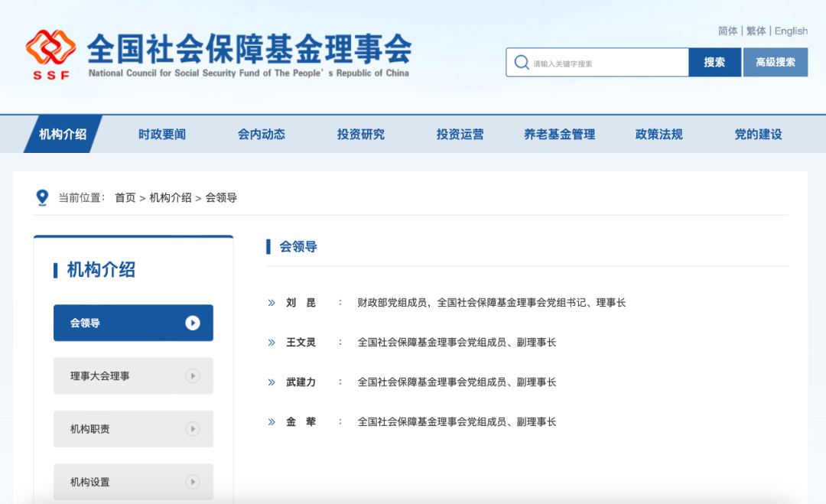The image size is (826, 504).
Task: Click the arrow icon beside 机构职责
Action: click(193, 429)
